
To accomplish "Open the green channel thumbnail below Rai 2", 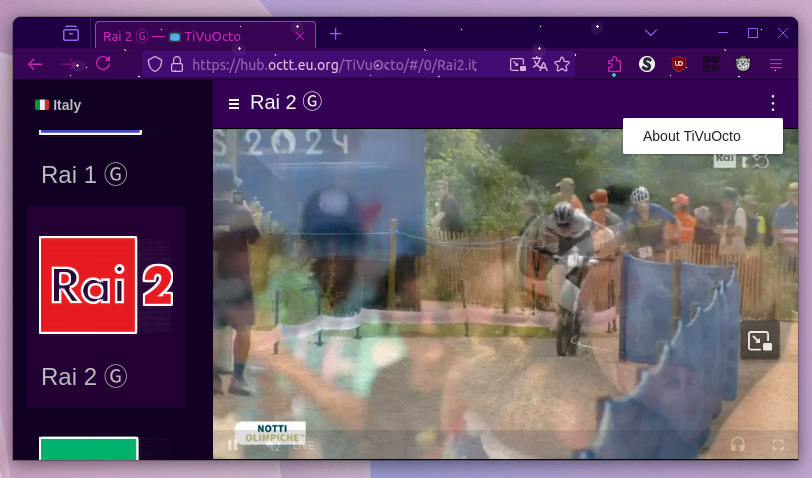I will pyautogui.click(x=89, y=448).
